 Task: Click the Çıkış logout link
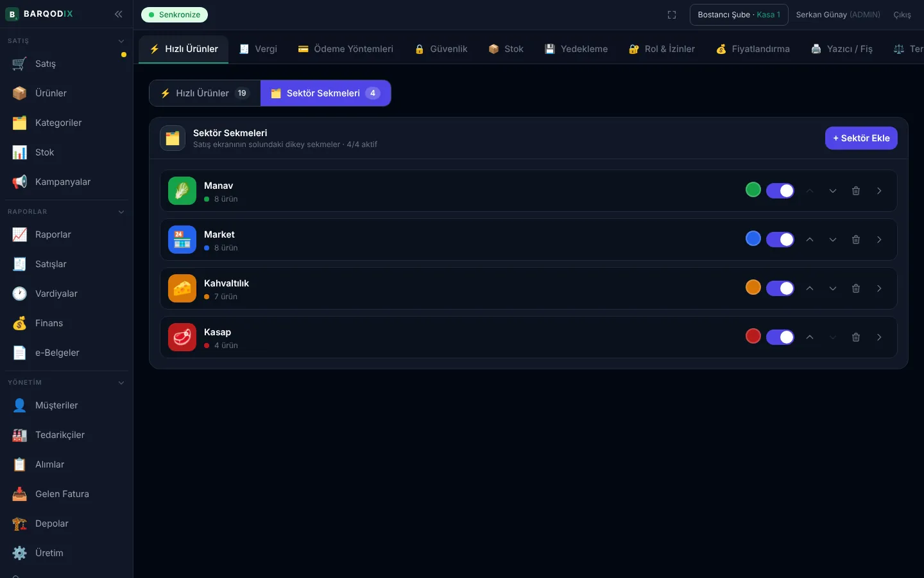tap(902, 15)
